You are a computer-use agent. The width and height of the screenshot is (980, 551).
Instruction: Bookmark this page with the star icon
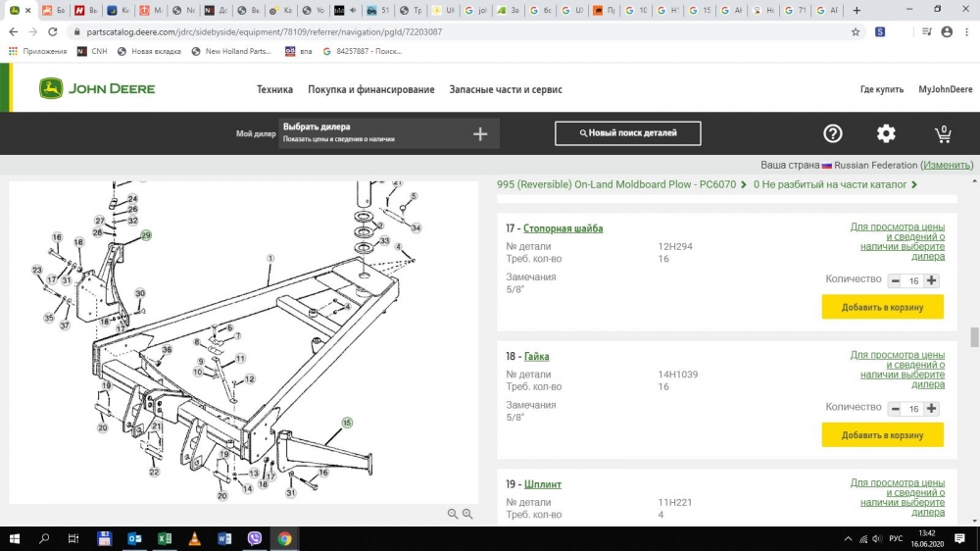[x=856, y=32]
